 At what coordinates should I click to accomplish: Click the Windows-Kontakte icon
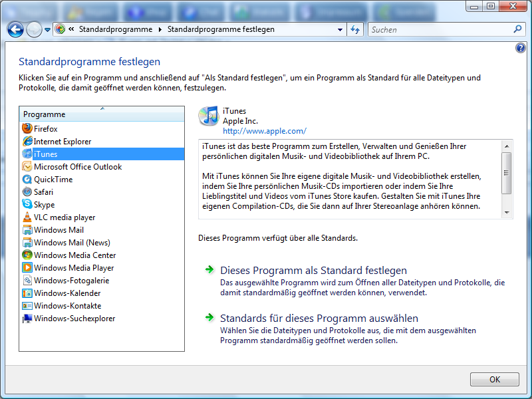pyautogui.click(x=27, y=305)
